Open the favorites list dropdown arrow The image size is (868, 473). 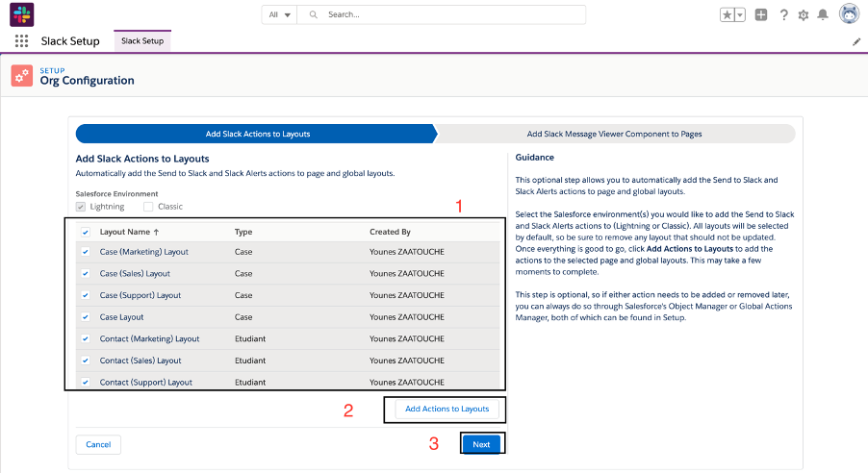[x=740, y=15]
